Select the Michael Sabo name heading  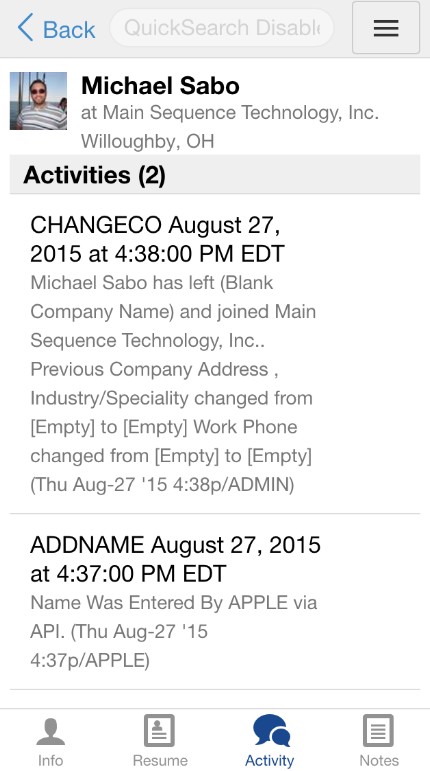(x=160, y=86)
